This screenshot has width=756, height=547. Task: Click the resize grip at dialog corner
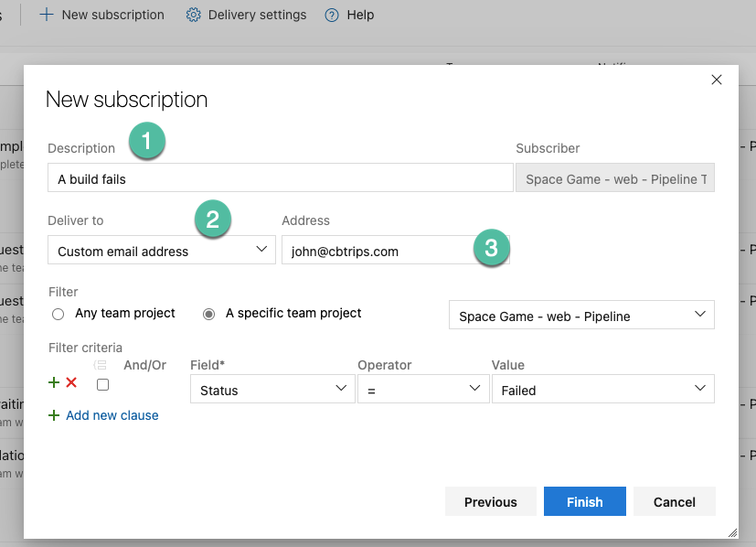click(x=732, y=532)
